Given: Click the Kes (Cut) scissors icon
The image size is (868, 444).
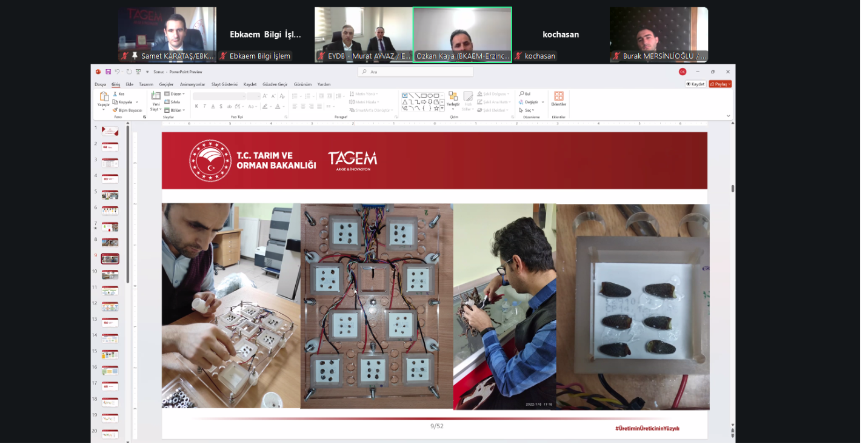Looking at the screenshot, I should click(115, 94).
